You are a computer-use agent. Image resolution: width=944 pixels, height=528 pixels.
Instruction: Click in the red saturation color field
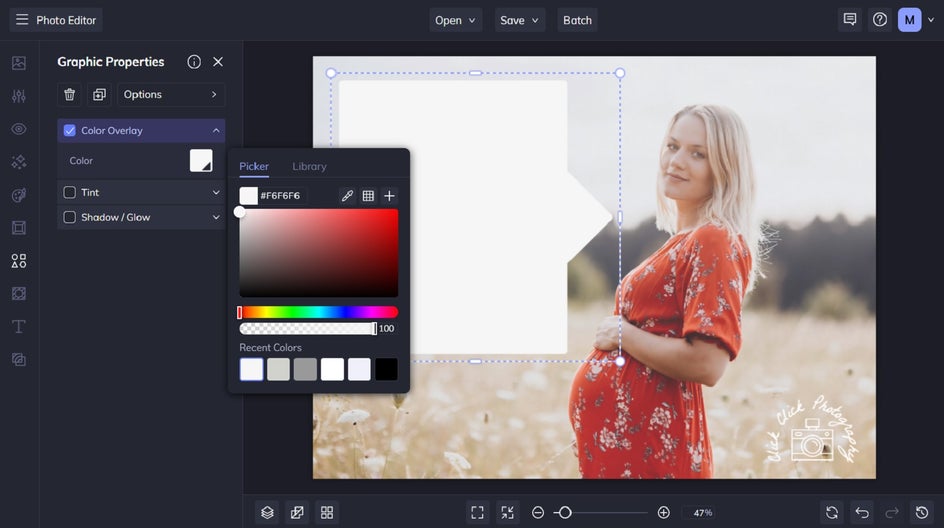[319, 253]
